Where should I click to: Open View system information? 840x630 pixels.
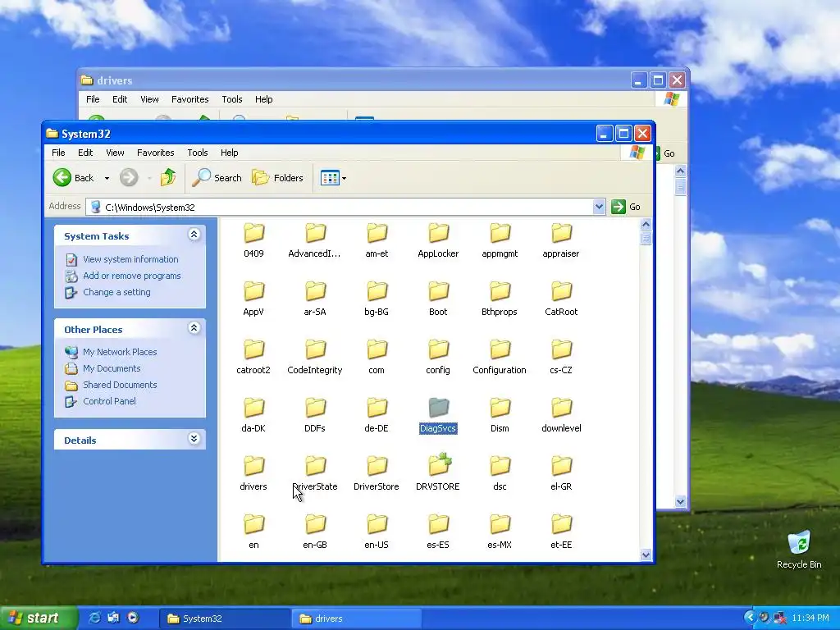coord(130,259)
